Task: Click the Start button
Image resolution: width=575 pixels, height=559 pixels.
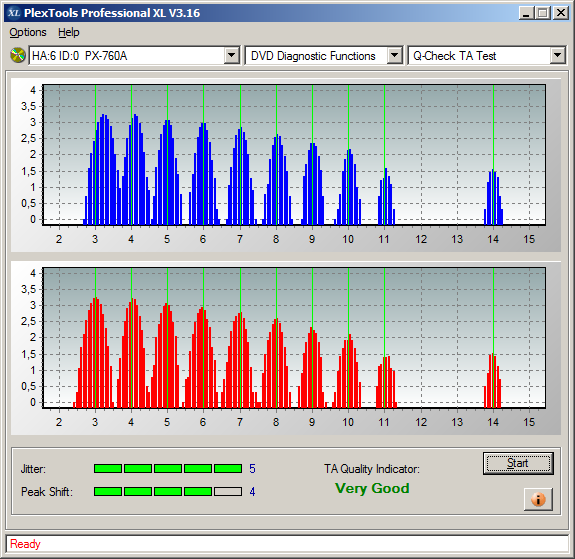Action: [518, 463]
